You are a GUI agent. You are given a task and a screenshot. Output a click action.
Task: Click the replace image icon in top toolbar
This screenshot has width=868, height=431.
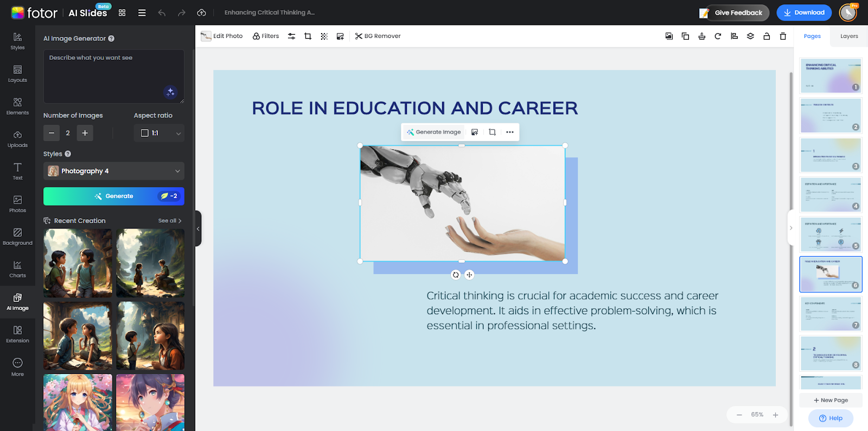[340, 36]
